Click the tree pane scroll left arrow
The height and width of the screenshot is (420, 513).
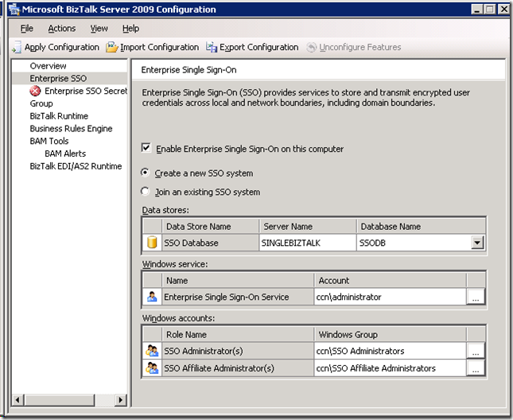(18, 399)
